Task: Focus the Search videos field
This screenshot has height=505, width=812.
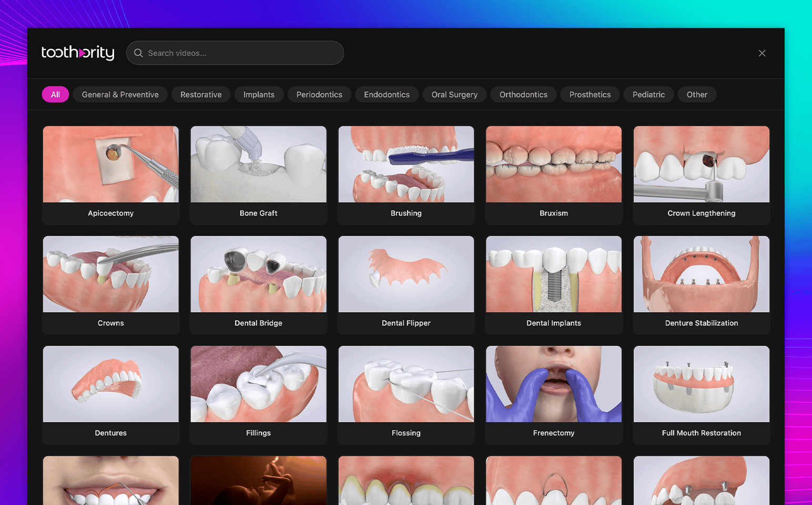Action: [x=235, y=53]
